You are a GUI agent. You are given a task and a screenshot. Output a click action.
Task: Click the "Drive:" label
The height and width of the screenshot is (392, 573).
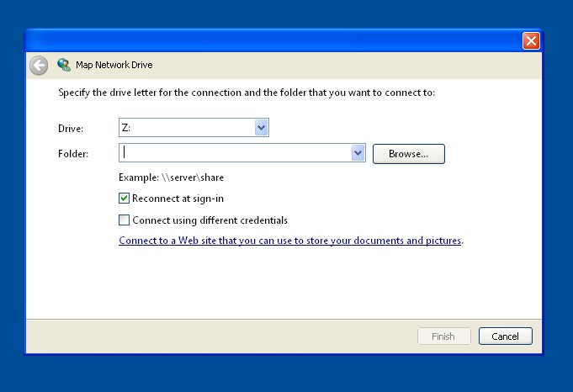pos(71,129)
